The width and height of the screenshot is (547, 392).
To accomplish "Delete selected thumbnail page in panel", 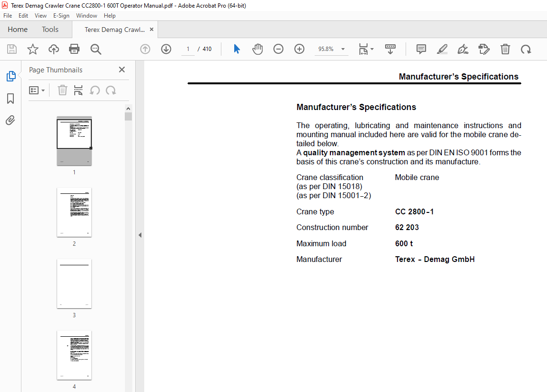I will (62, 90).
